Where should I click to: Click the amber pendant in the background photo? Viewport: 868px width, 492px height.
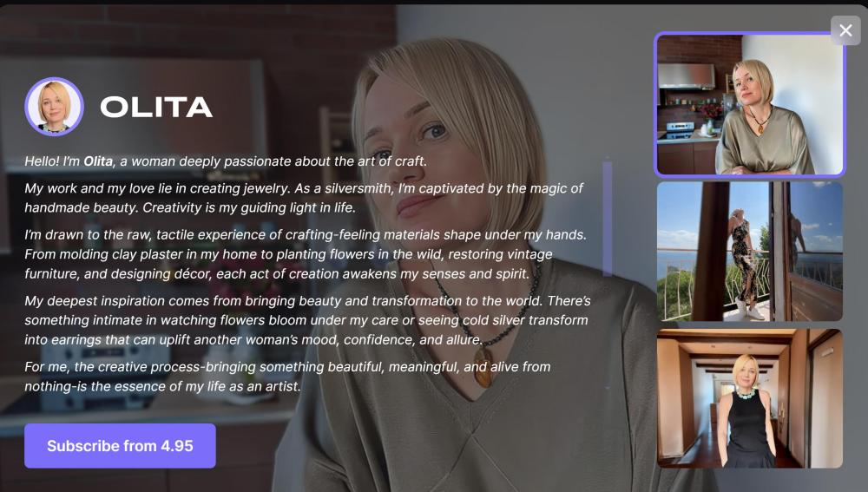(x=484, y=365)
